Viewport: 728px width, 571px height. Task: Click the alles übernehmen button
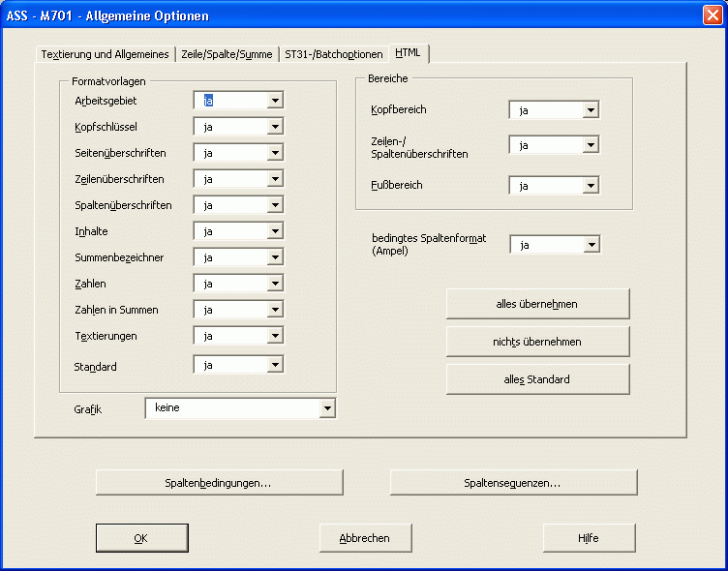(x=537, y=304)
